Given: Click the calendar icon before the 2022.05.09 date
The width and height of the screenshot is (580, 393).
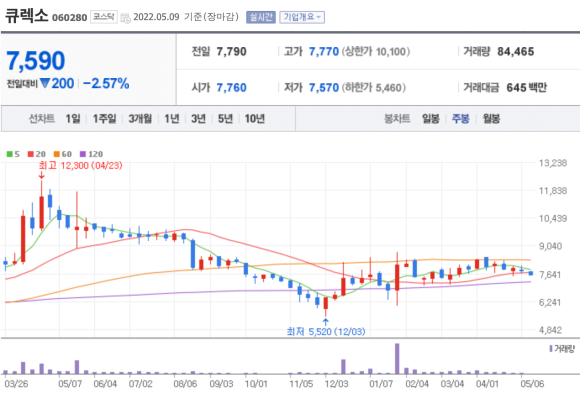Looking at the screenshot, I should tap(125, 18).
